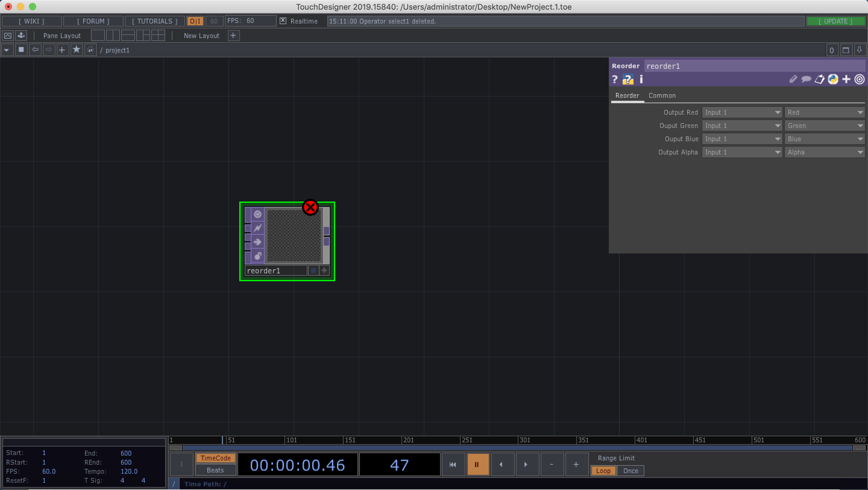
Task: Click the pencil icon in the parameter panel
Action: click(793, 79)
